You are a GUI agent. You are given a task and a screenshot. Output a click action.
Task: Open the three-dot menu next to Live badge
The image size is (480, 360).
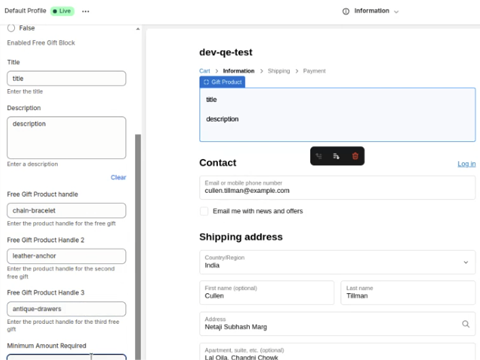[x=86, y=11]
